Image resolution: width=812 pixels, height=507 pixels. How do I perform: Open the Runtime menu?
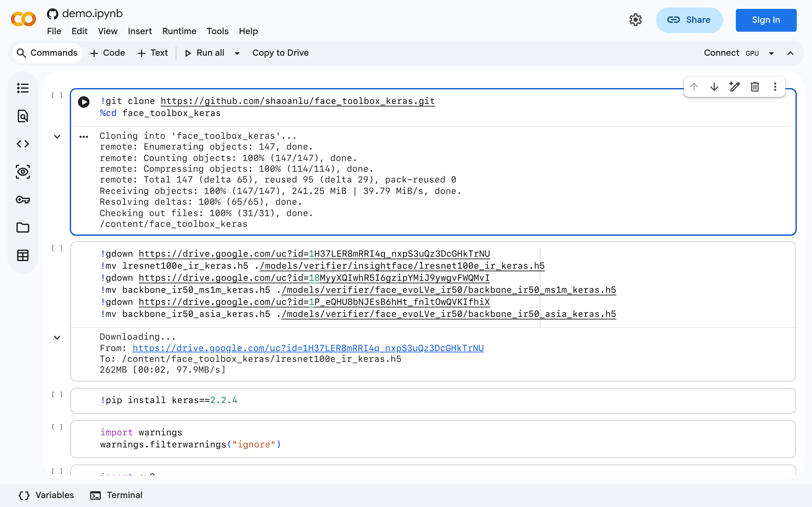179,31
